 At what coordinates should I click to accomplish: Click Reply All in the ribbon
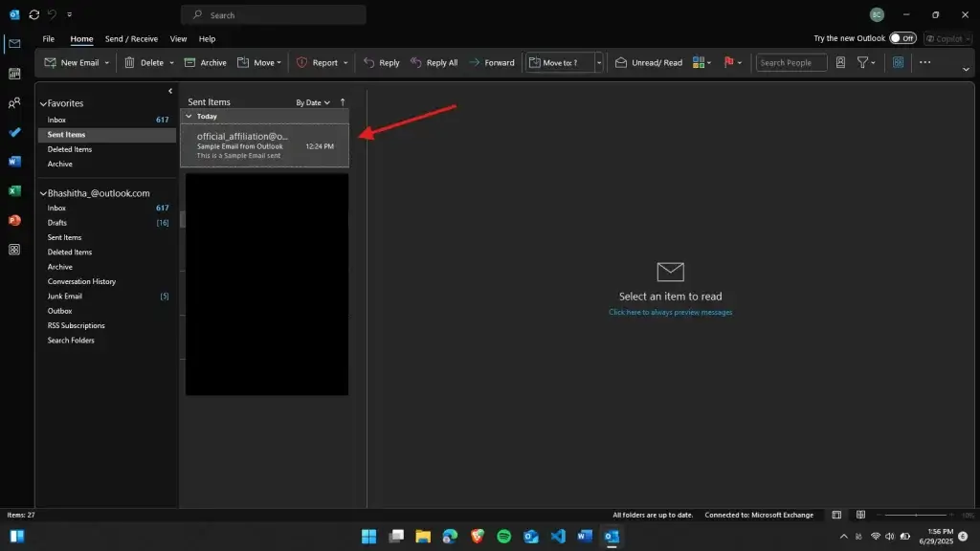(434, 62)
